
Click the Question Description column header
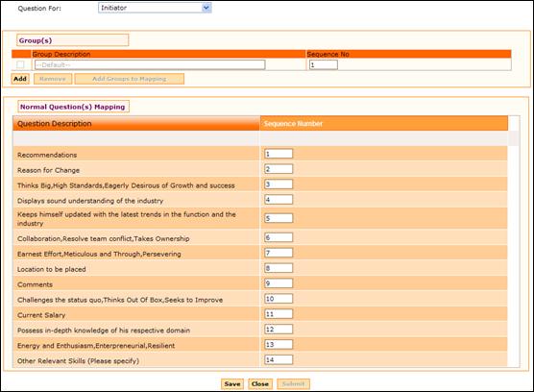pos(136,123)
